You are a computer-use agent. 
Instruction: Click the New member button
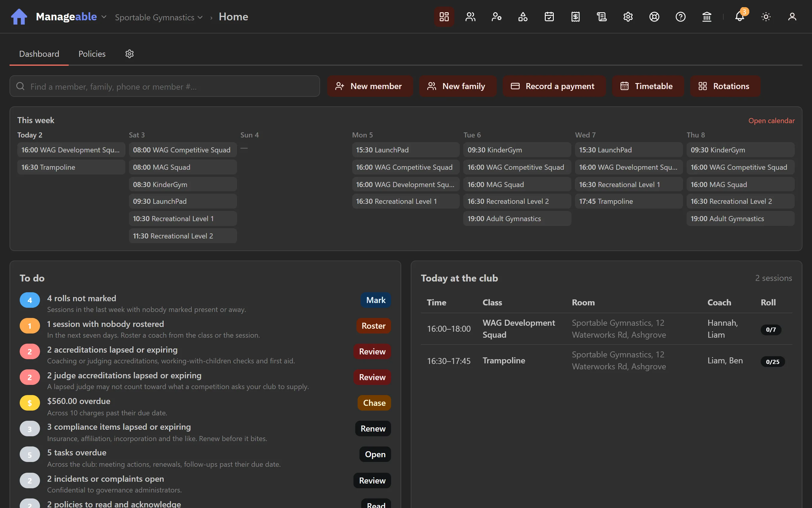point(370,86)
